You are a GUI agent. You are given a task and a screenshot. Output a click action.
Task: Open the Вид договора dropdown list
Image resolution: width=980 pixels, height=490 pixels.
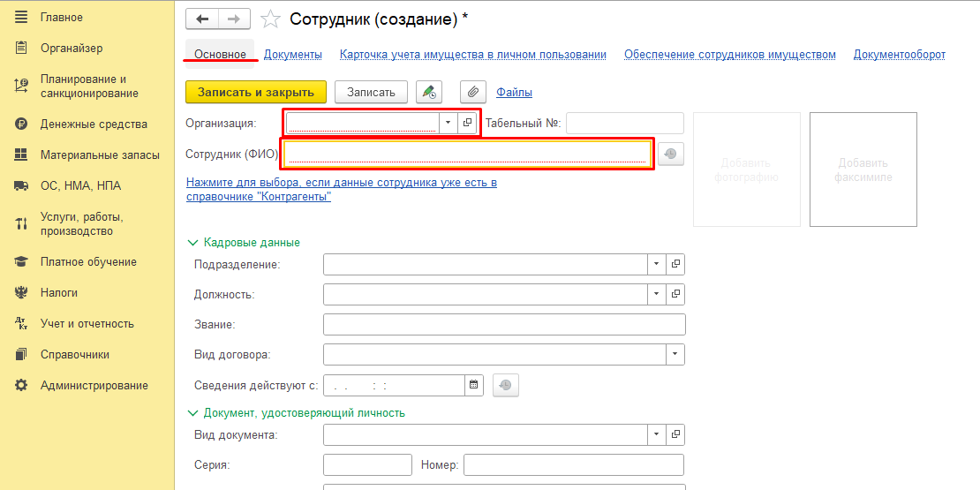click(x=675, y=354)
